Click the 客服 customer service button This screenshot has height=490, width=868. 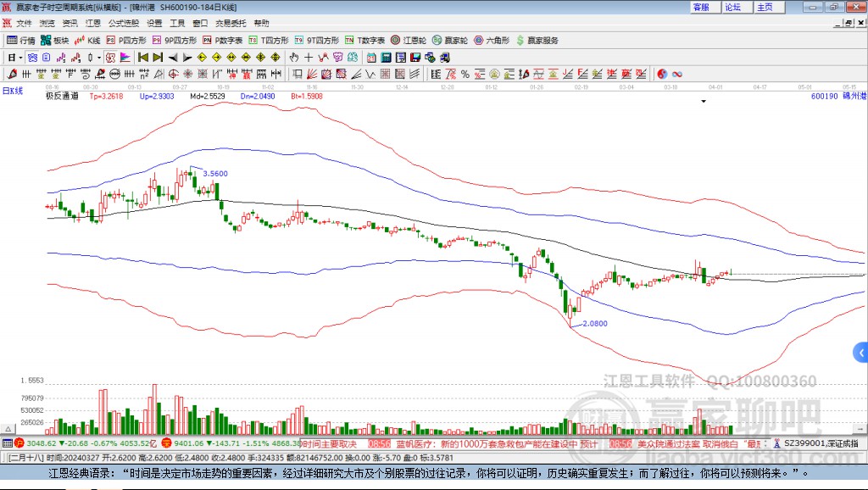tap(704, 7)
